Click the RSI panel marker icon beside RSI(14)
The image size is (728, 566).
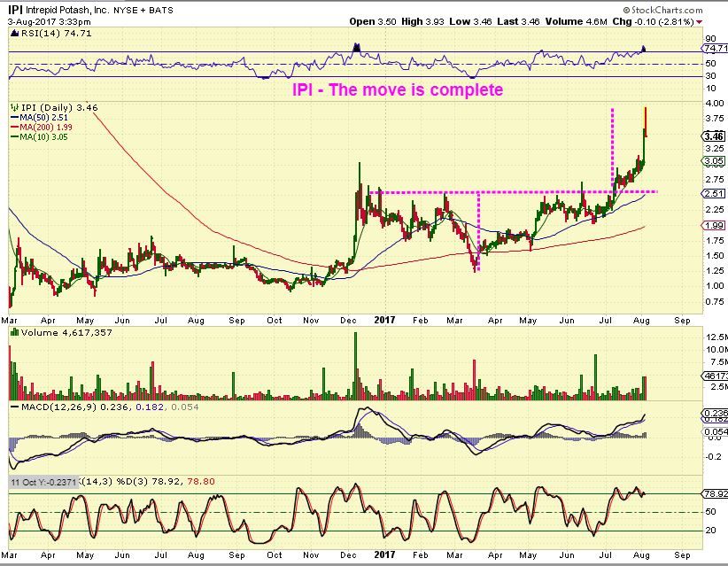(x=14, y=34)
